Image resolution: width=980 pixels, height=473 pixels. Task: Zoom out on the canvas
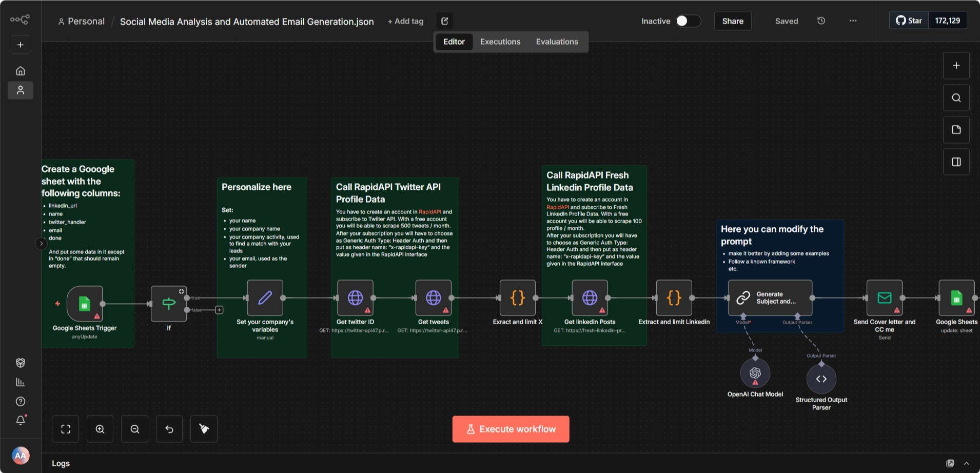(135, 429)
